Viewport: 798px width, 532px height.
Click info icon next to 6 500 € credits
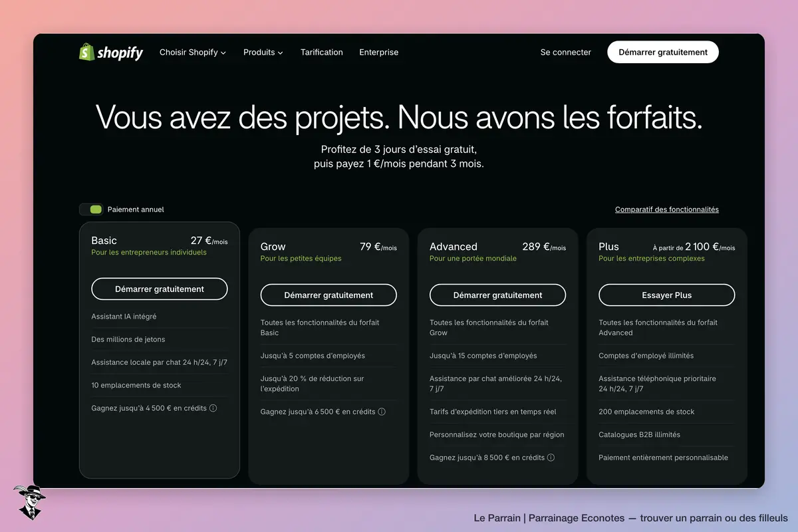pyautogui.click(x=382, y=412)
